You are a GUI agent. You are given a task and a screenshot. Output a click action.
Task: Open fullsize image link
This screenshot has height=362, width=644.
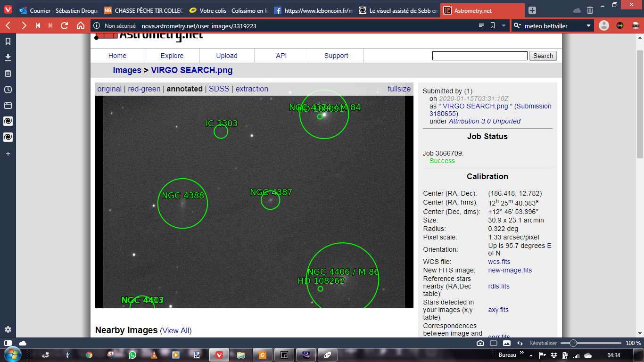399,89
